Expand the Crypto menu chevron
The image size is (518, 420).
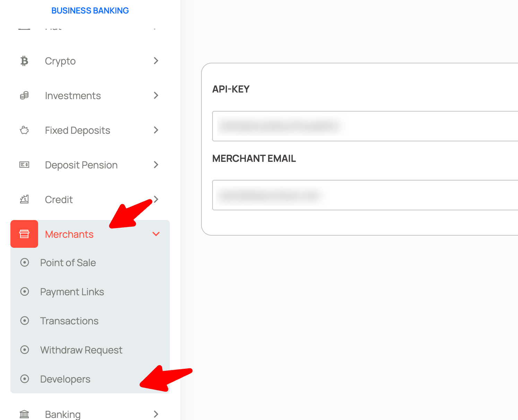click(156, 61)
